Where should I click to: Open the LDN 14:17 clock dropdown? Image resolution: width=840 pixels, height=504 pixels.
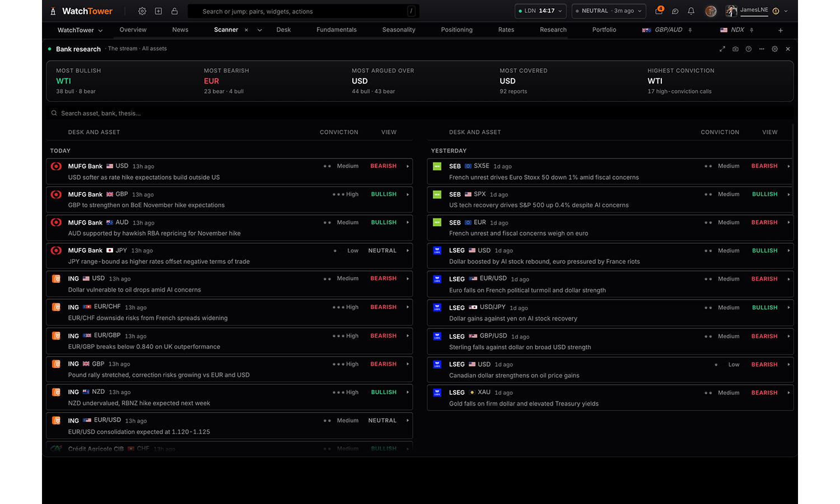pos(540,11)
